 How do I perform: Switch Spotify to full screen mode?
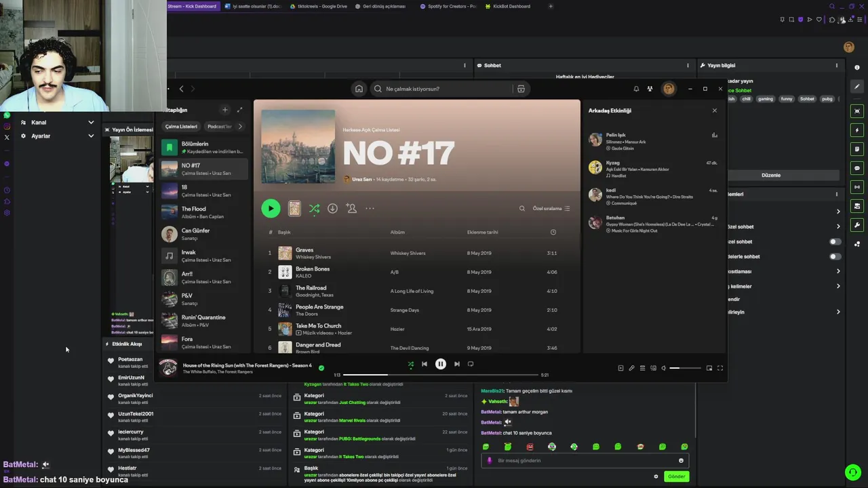[720, 368]
